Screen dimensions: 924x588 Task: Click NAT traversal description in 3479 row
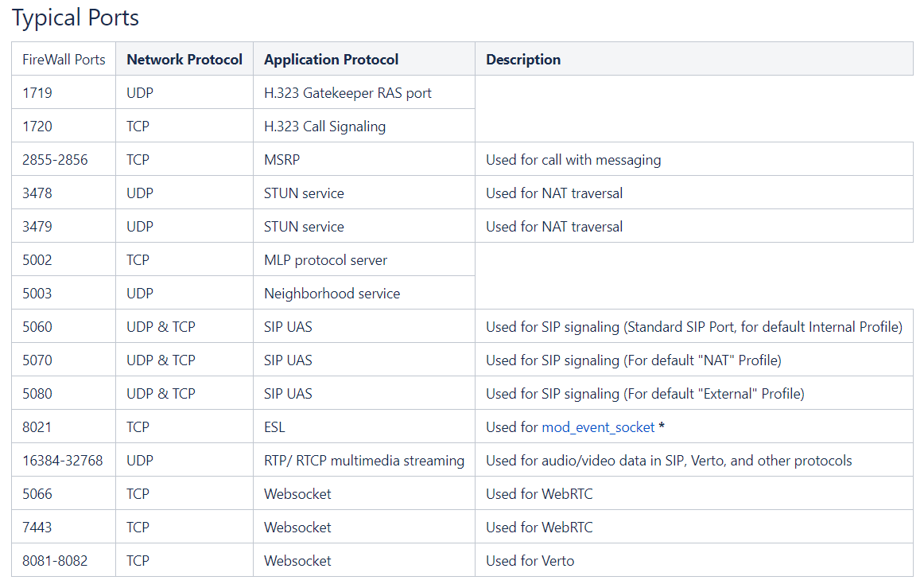point(694,227)
